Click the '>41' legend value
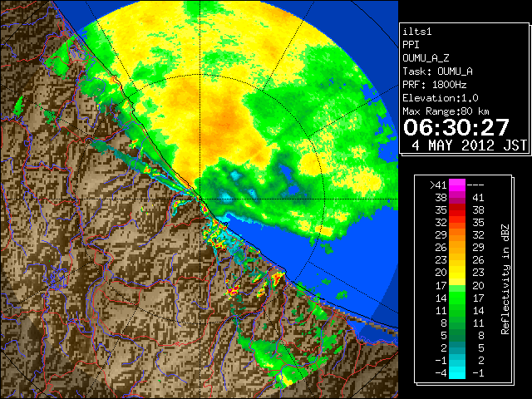 click(x=438, y=185)
